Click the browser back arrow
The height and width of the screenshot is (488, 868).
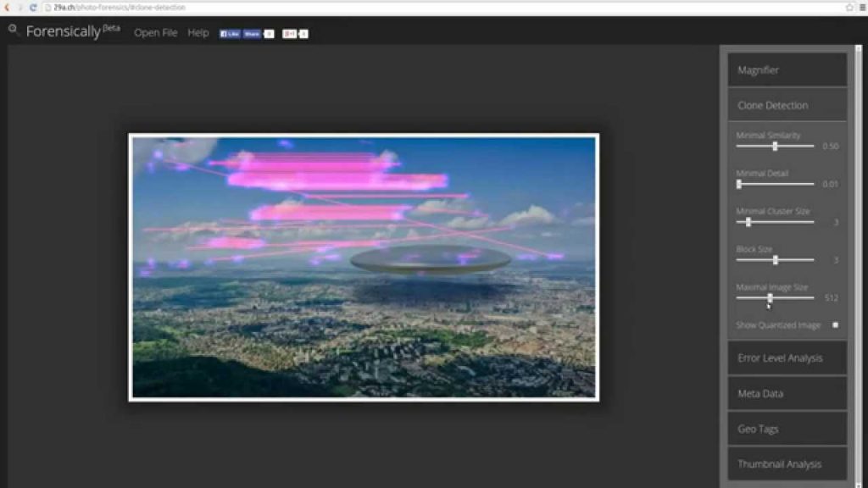tap(8, 7)
